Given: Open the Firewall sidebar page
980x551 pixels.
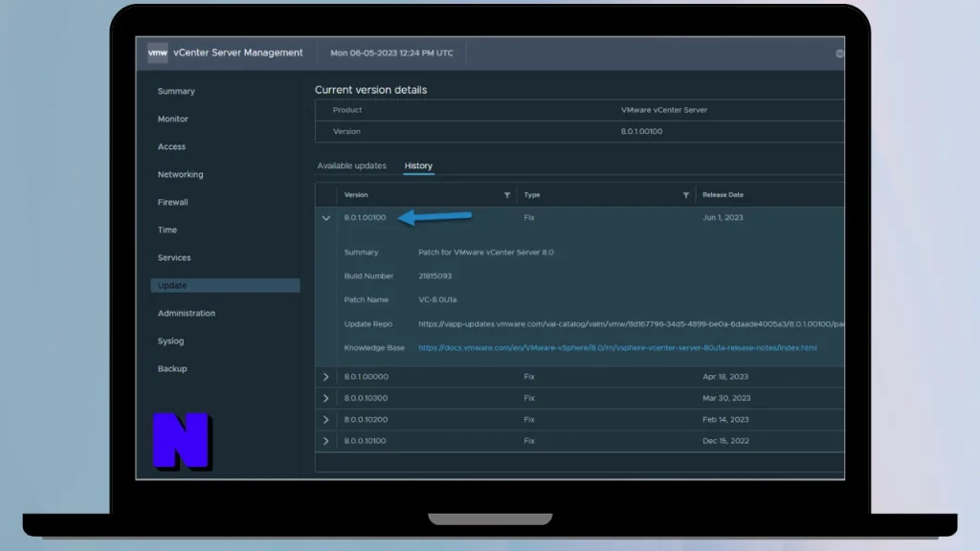Looking at the screenshot, I should point(172,203).
